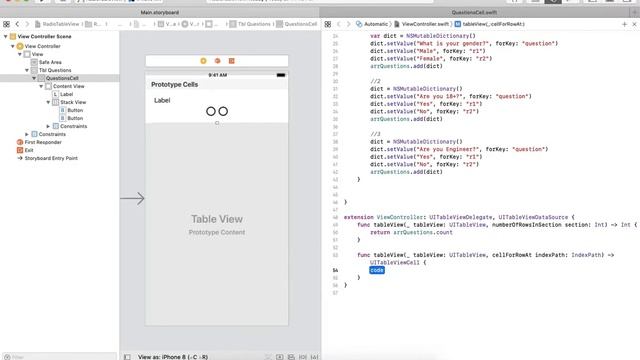Click the outline Filter field

pos(60,357)
